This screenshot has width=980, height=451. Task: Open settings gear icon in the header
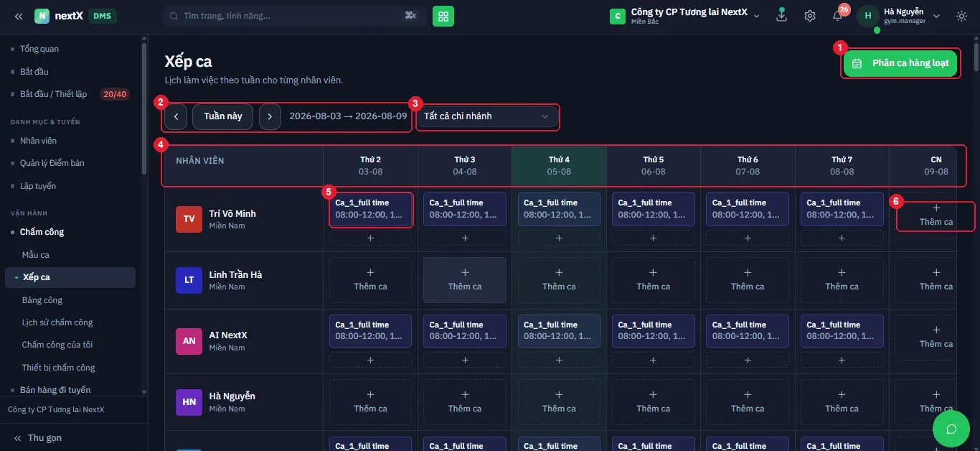[x=810, y=16]
